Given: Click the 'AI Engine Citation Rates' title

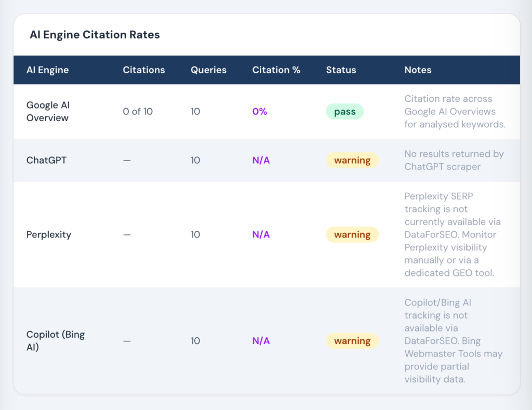Looking at the screenshot, I should pyautogui.click(x=95, y=35).
